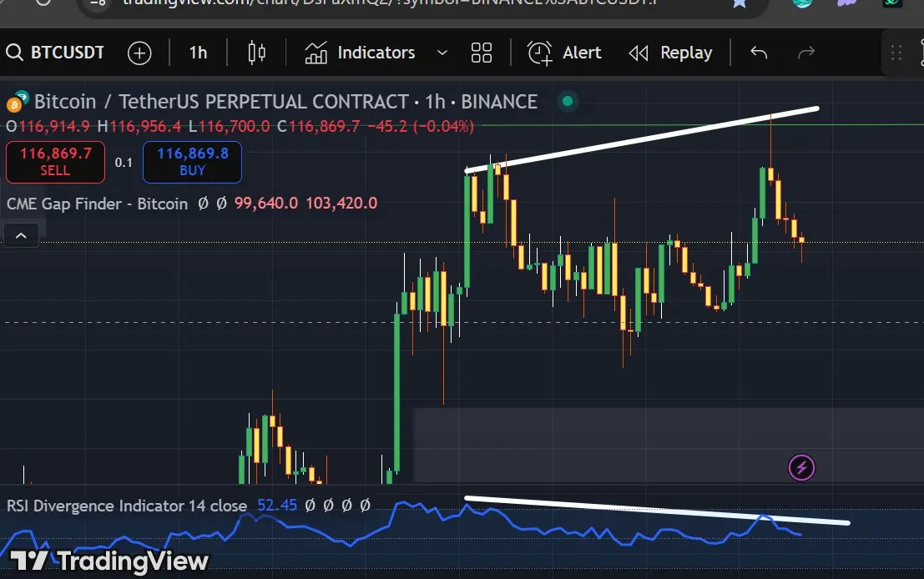
Task: Click the close price C116,869.7
Action: pos(318,126)
